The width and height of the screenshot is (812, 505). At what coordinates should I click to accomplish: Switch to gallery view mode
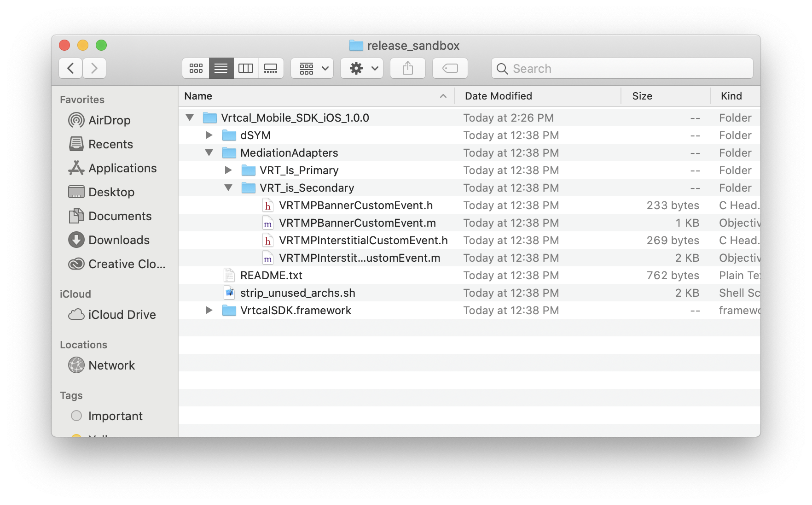[x=271, y=69]
